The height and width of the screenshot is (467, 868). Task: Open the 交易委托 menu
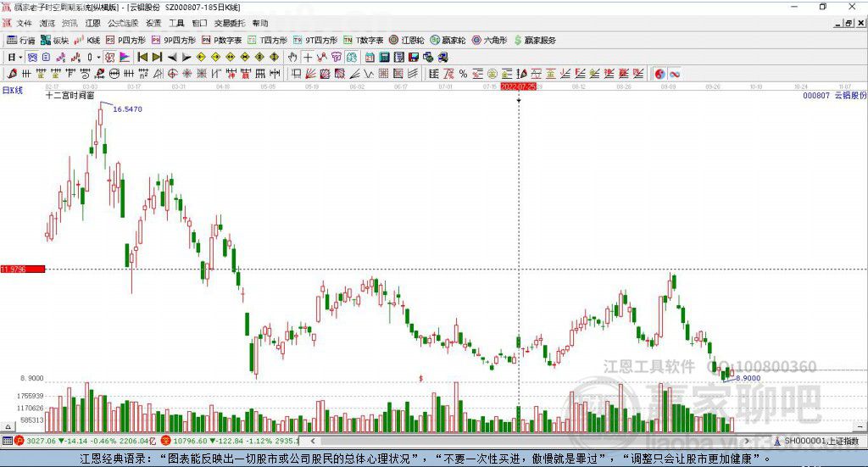[229, 23]
